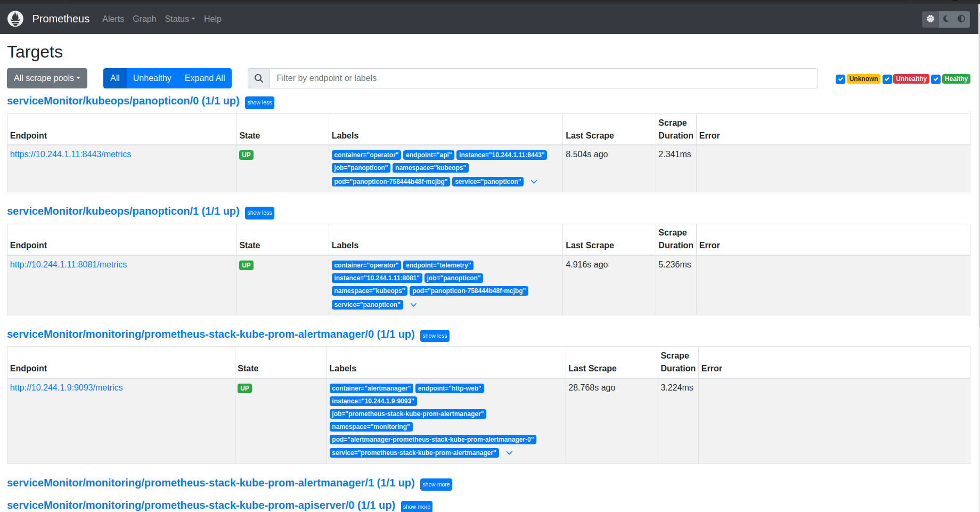This screenshot has width=980, height=512.
Task: Click the Expand All filter option
Action: coord(205,78)
